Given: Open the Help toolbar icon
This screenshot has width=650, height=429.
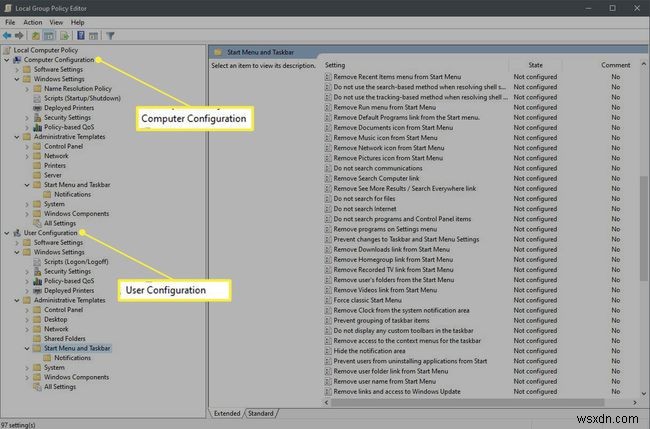Looking at the screenshot, I should (x=81, y=36).
